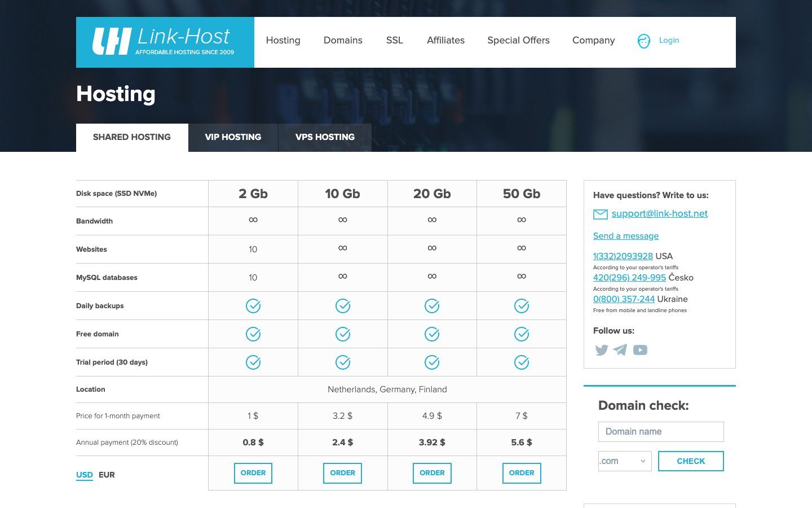The image size is (812, 508).
Task: Click the Send a message link
Action: pyautogui.click(x=626, y=236)
